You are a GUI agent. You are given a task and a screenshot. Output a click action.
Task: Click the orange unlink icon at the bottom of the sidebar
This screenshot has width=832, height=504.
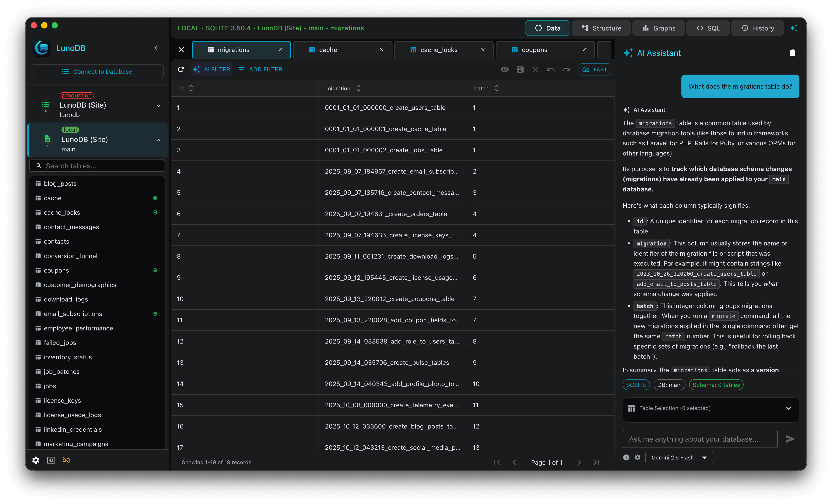pos(66,460)
